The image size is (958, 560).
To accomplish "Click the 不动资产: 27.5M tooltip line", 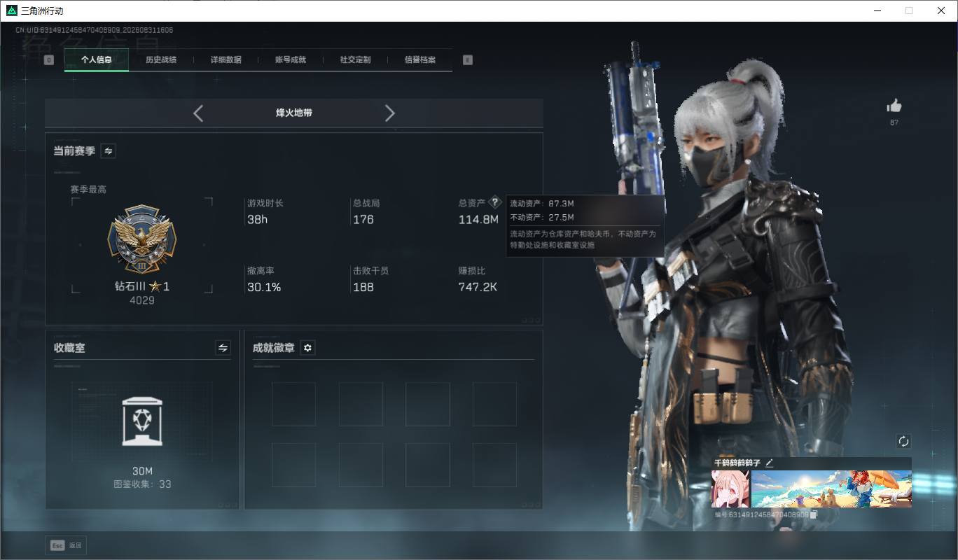I will click(x=542, y=217).
